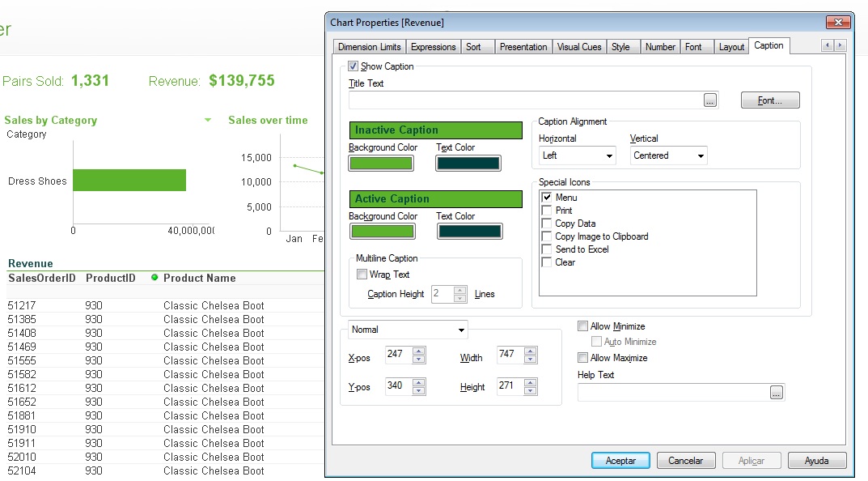The height and width of the screenshot is (481, 868).
Task: Decrease Caption Height lines spinner
Action: point(460,298)
